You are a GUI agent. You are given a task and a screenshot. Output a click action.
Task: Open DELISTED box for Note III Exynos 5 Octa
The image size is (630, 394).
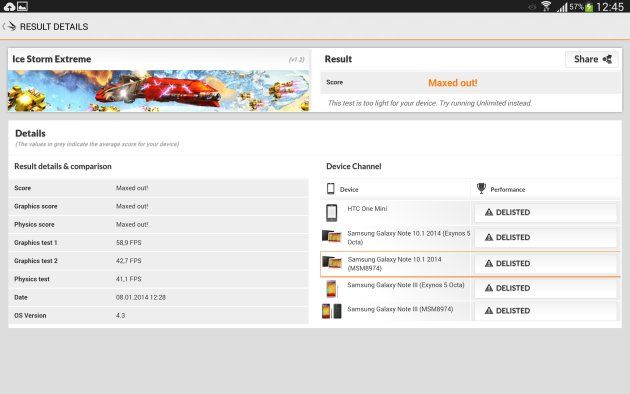pyautogui.click(x=545, y=288)
